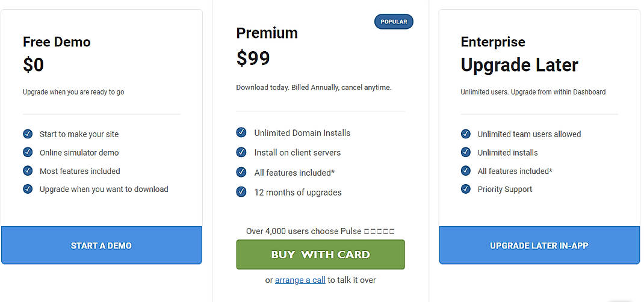Click the Enterprise plan title
Image resolution: width=644 pixels, height=302 pixels.
click(493, 42)
